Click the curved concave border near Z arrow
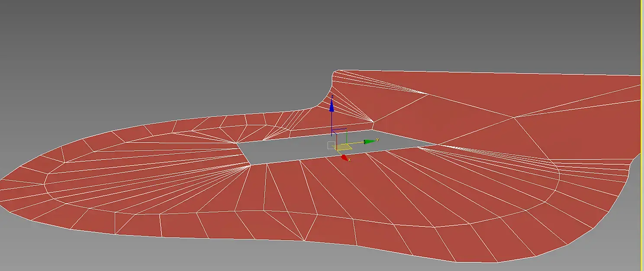644x271 pixels. [x=323, y=99]
